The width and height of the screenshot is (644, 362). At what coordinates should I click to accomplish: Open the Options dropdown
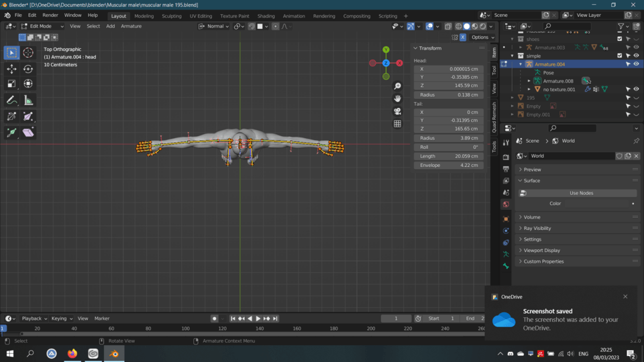click(482, 38)
